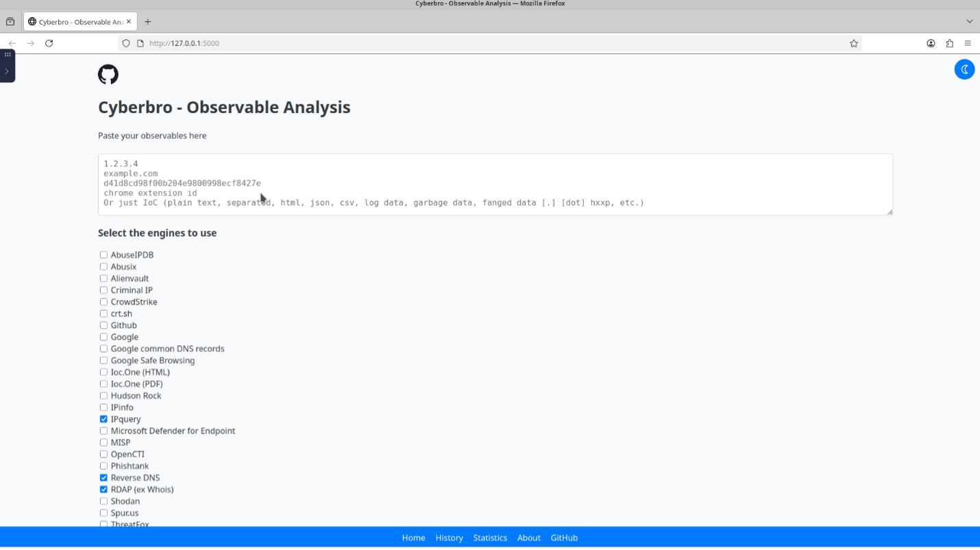This screenshot has width=980, height=550.
Task: Open the About page link
Action: (528, 538)
